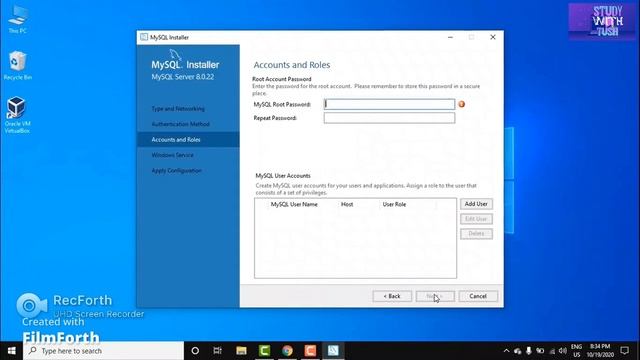640x360 pixels.
Task: Click the MySQL Root Password field
Action: coord(389,104)
